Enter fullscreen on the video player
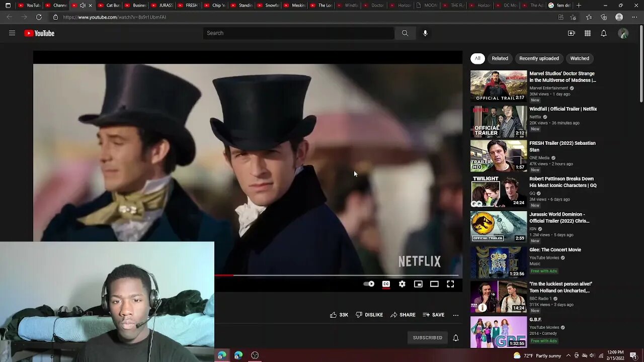This screenshot has height=362, width=644. point(450,284)
